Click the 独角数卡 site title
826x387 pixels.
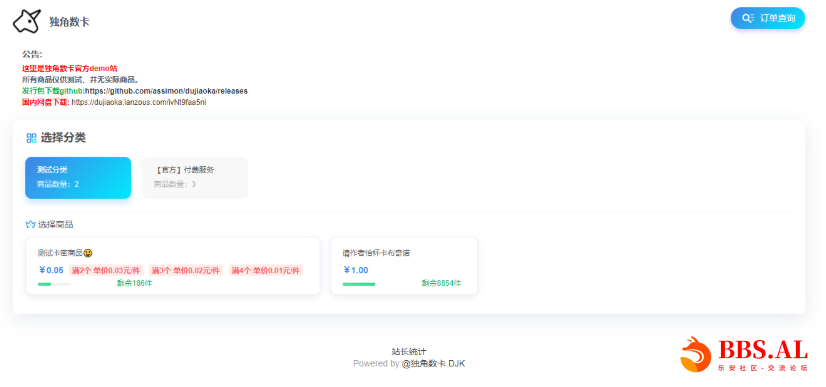pyautogui.click(x=69, y=22)
